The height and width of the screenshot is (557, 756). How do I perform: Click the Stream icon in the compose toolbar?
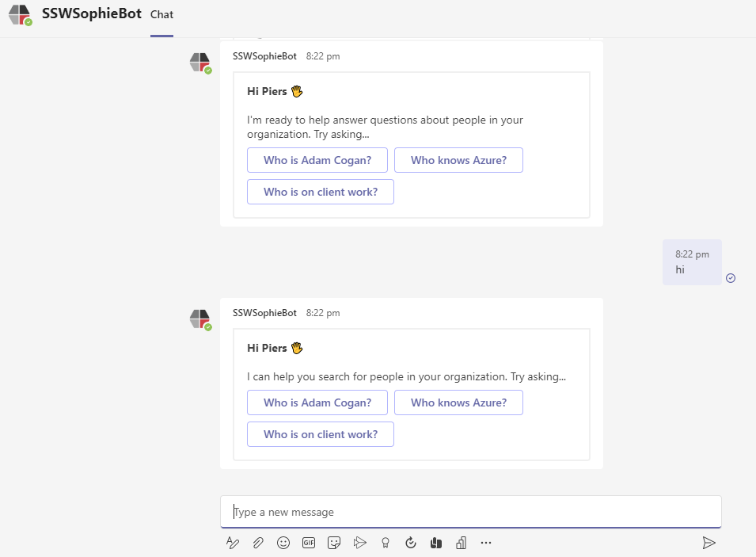[359, 543]
